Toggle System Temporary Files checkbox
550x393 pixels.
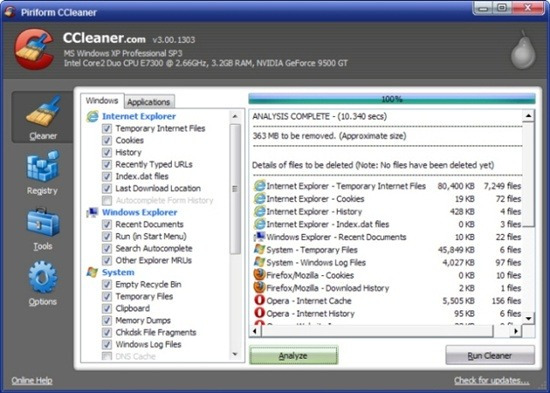[107, 297]
